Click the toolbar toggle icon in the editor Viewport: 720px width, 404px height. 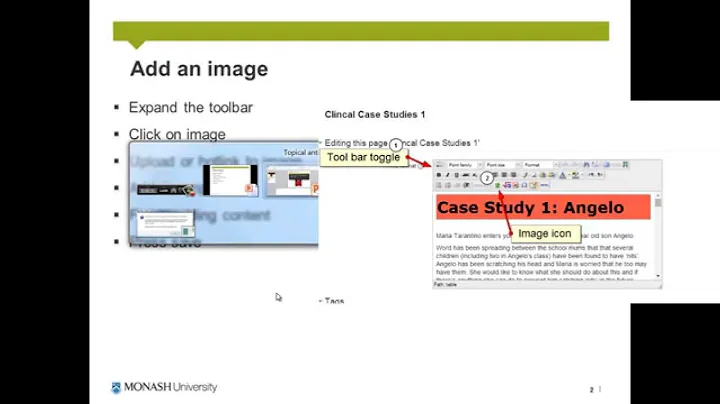tap(439, 165)
